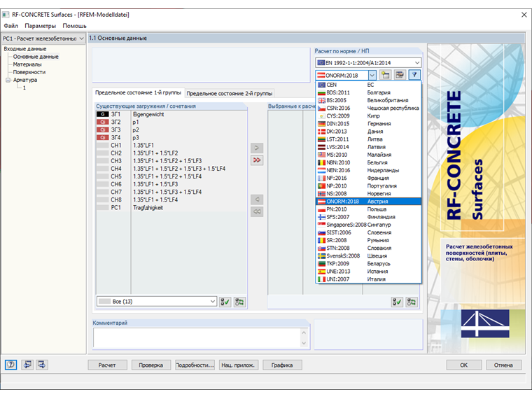Open the Файл menu

point(11,26)
